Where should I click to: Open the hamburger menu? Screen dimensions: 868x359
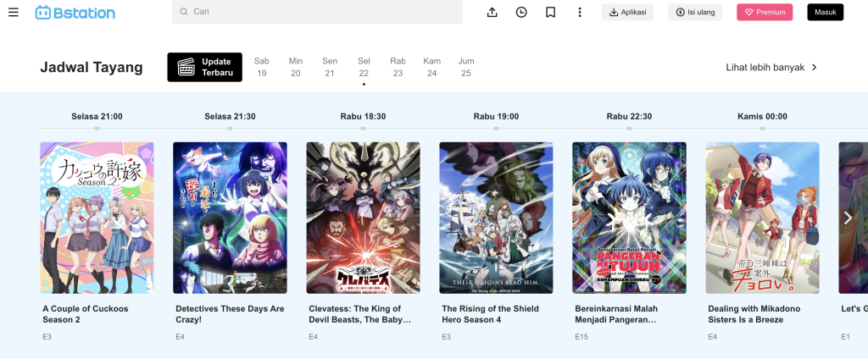14,12
